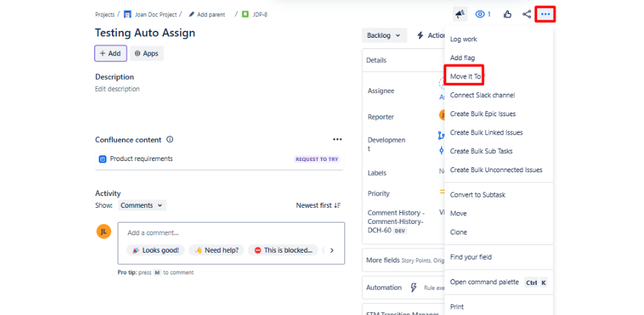Click Edit description text area

coord(117,89)
